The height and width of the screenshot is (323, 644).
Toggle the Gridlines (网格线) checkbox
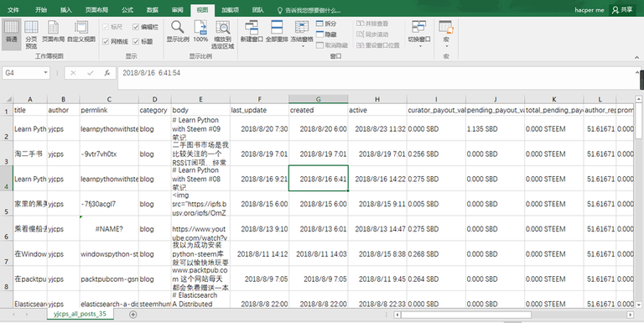click(106, 41)
